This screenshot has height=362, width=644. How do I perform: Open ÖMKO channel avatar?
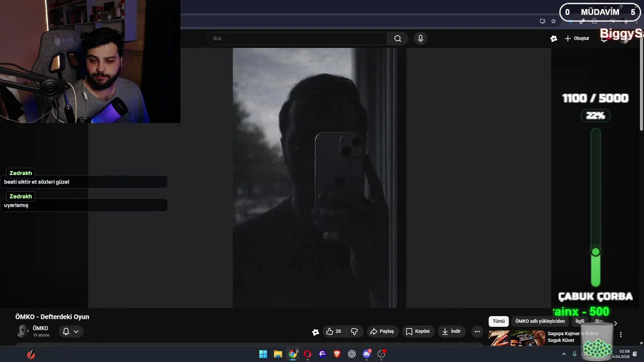[x=23, y=331]
